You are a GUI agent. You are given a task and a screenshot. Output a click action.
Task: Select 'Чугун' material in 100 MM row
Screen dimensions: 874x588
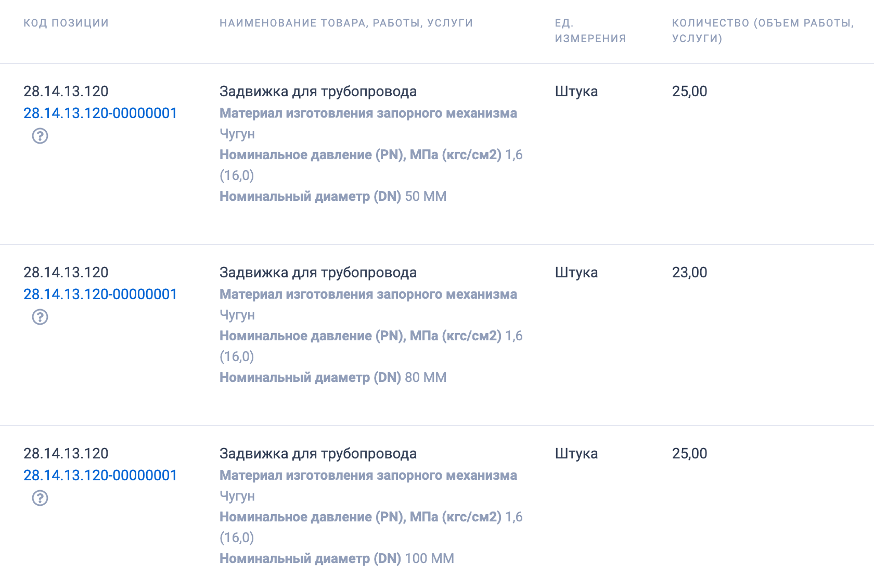pyautogui.click(x=237, y=496)
